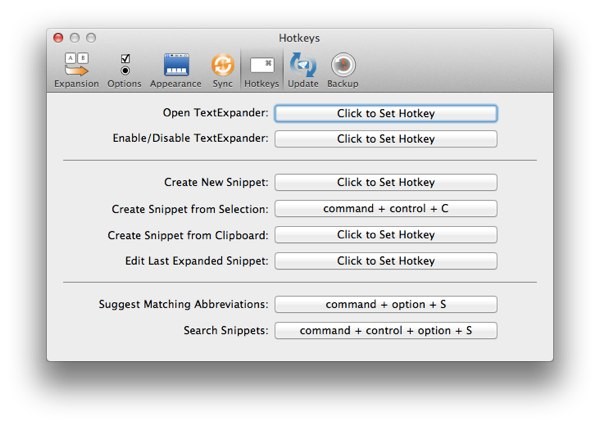Change Create Snippet from Selection hotkey
This screenshot has width=600, height=426.
click(x=386, y=209)
